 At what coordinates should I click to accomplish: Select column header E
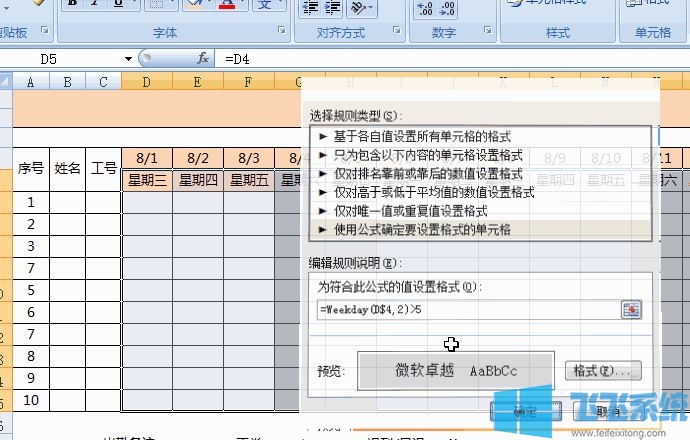tap(198, 82)
